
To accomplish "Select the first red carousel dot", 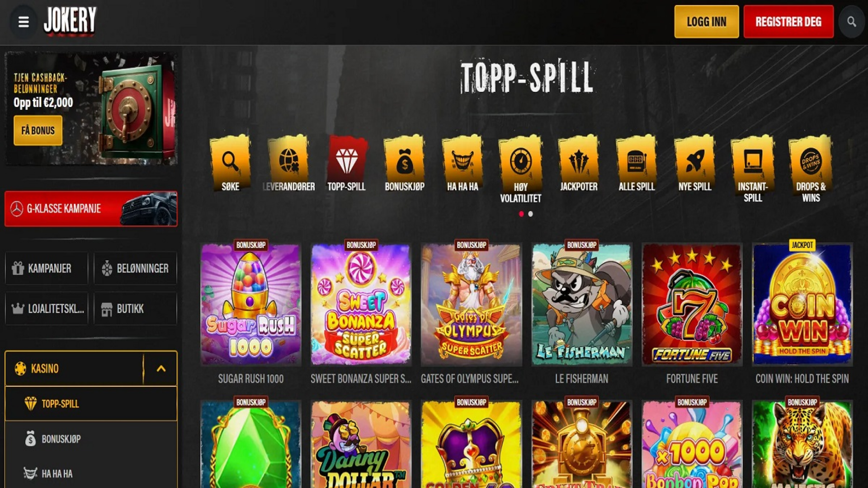I will (521, 214).
